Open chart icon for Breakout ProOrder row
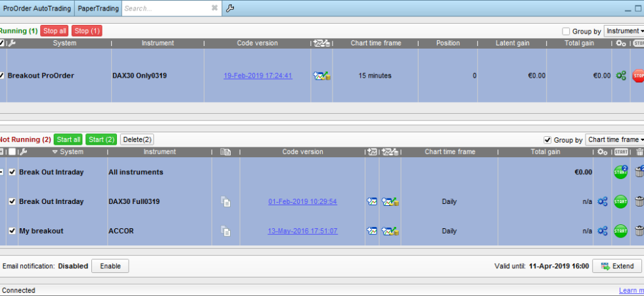Image resolution: width=644 pixels, height=296 pixels. (x=322, y=76)
